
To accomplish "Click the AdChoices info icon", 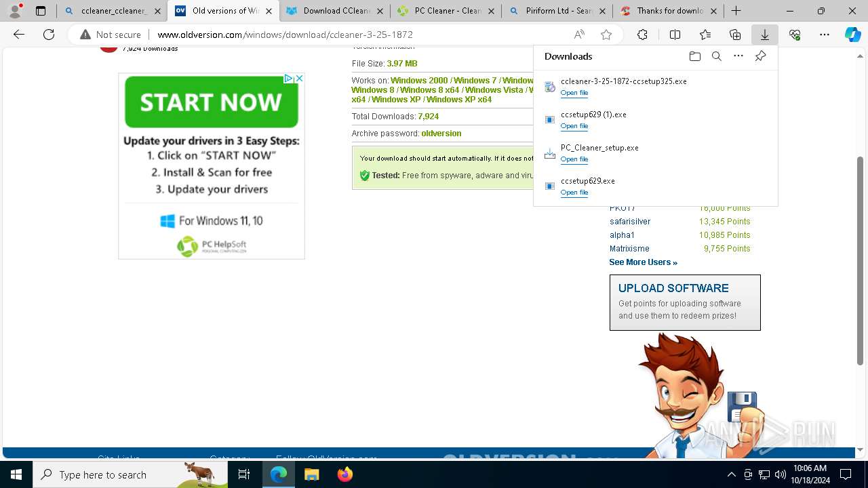I will (288, 79).
